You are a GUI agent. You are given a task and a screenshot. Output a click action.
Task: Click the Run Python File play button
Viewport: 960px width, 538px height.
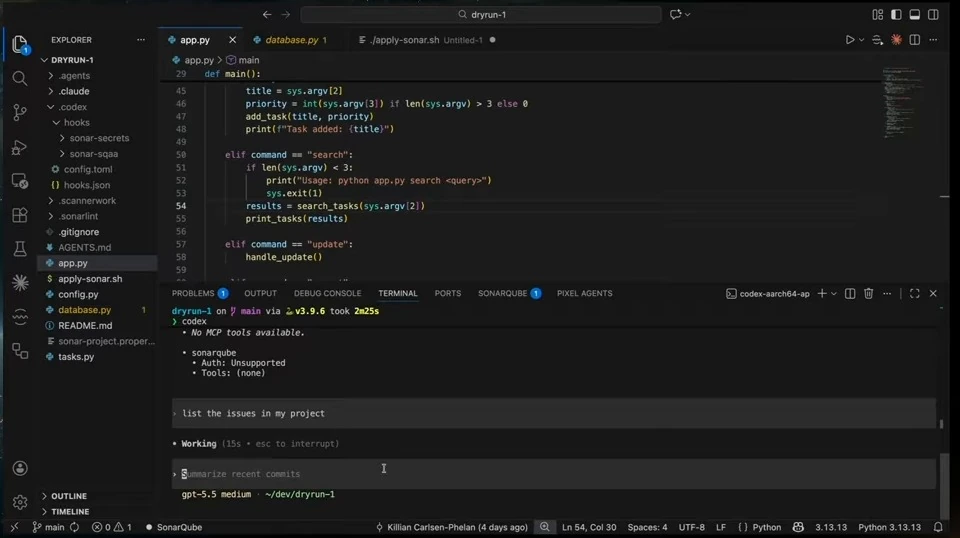click(850, 40)
